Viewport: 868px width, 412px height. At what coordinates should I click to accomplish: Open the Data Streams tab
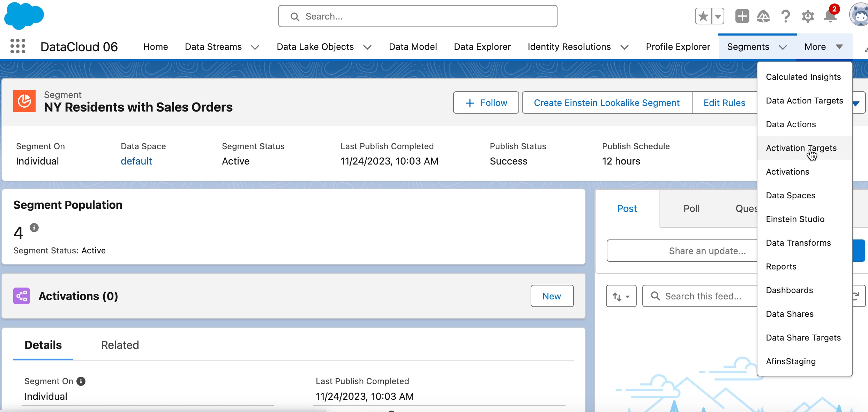coord(213,47)
